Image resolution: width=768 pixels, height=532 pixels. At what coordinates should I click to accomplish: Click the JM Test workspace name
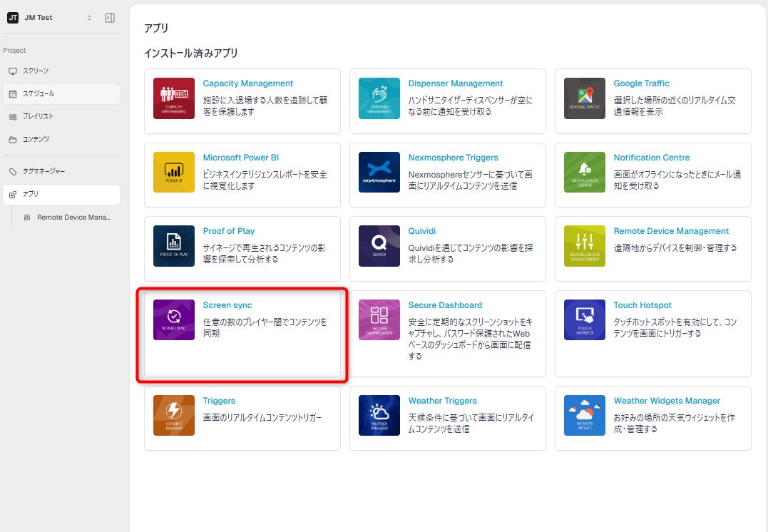(39, 18)
